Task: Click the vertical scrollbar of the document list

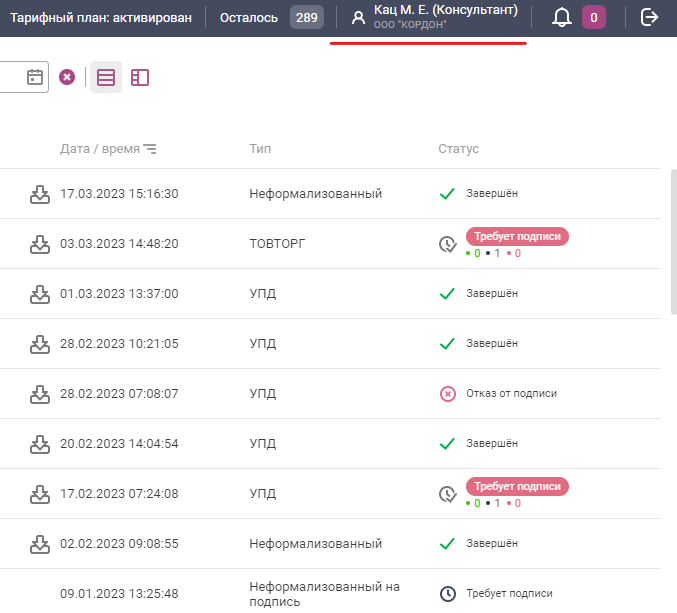Action: 672,240
